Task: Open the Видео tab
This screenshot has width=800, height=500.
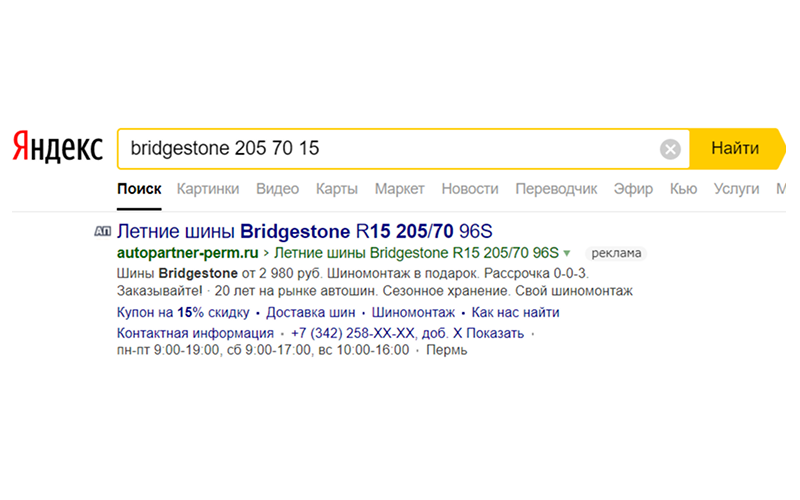Action: [277, 188]
